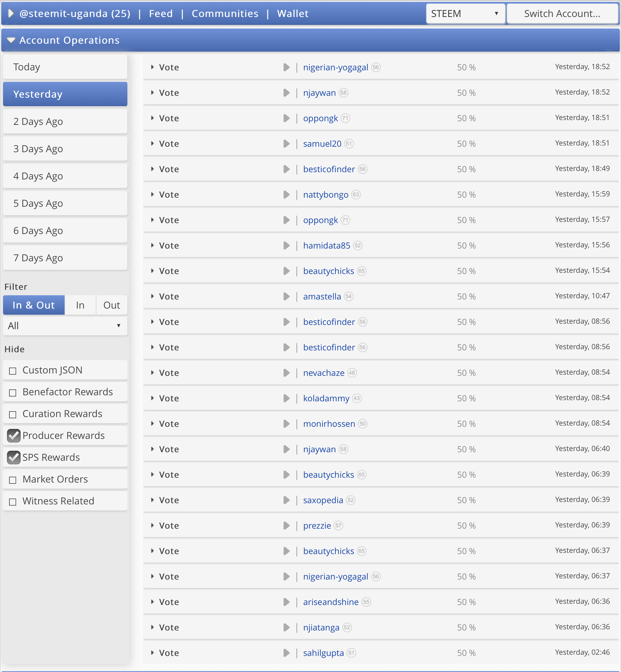
Task: Select the 3 Days Ago tab
Action: (65, 149)
